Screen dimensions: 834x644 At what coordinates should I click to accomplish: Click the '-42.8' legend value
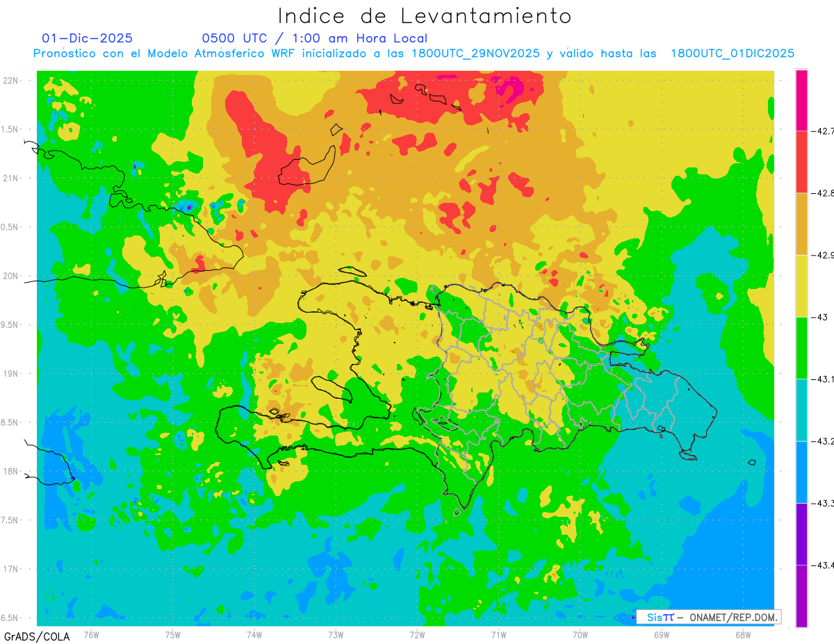pyautogui.click(x=823, y=193)
